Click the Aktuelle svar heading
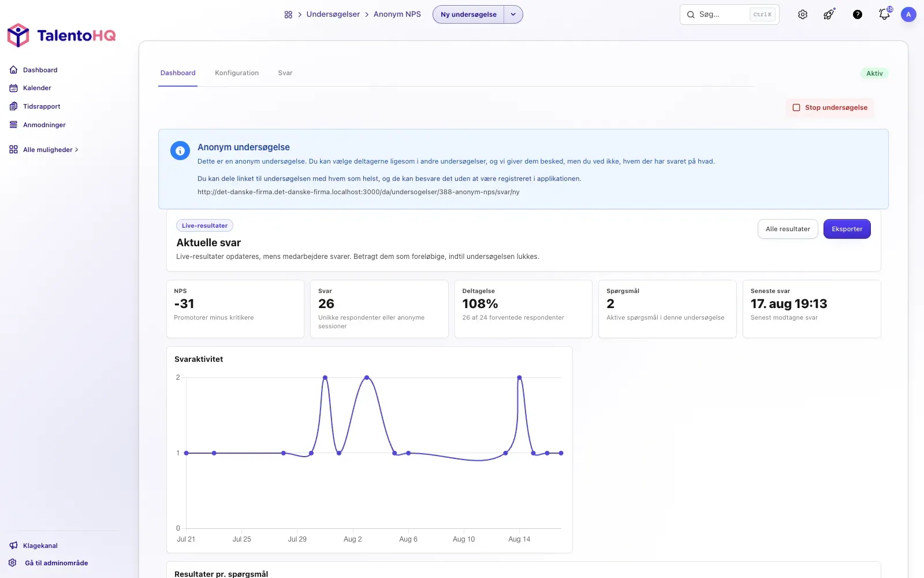Viewport: 924px width, 578px height. click(208, 243)
